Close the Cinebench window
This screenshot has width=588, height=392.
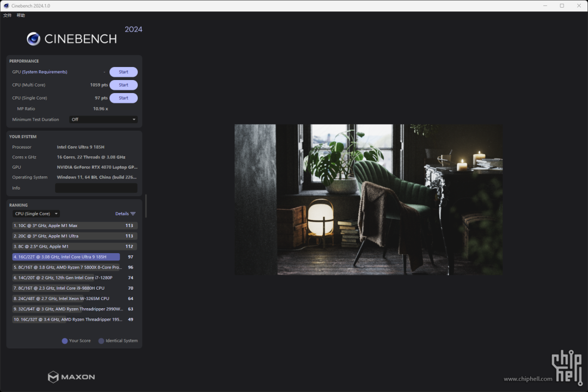click(x=579, y=5)
